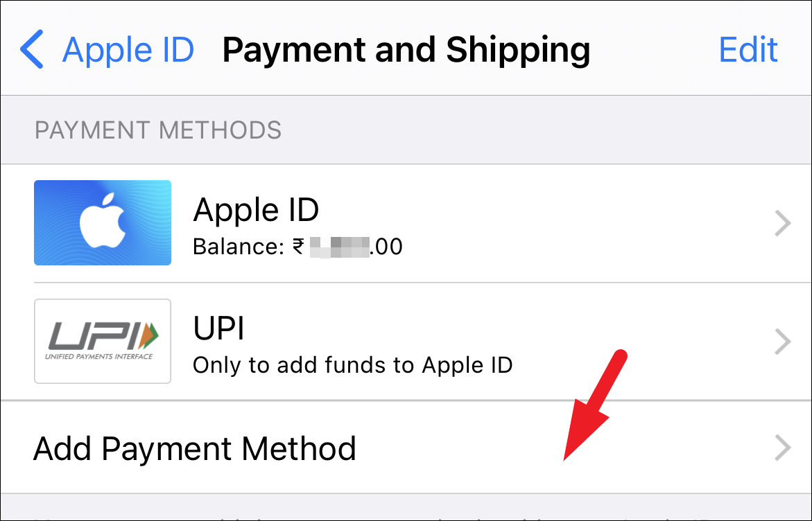
Task: Add a new payment method
Action: (194, 449)
